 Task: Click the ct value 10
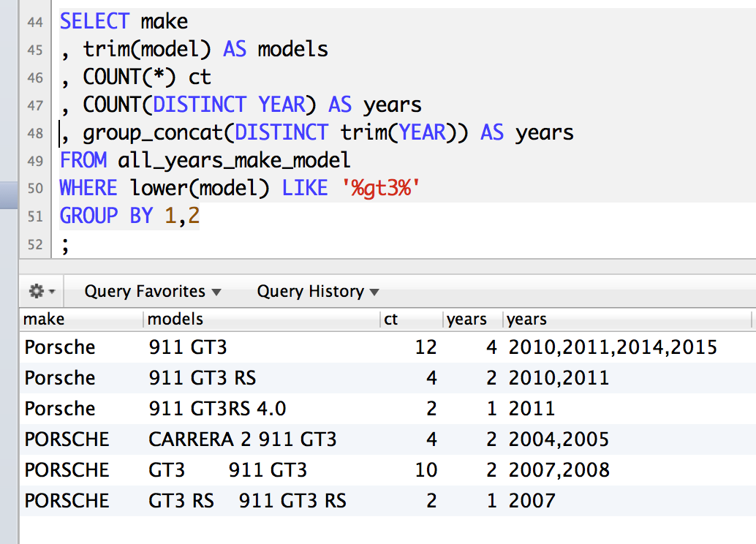pyautogui.click(x=426, y=470)
